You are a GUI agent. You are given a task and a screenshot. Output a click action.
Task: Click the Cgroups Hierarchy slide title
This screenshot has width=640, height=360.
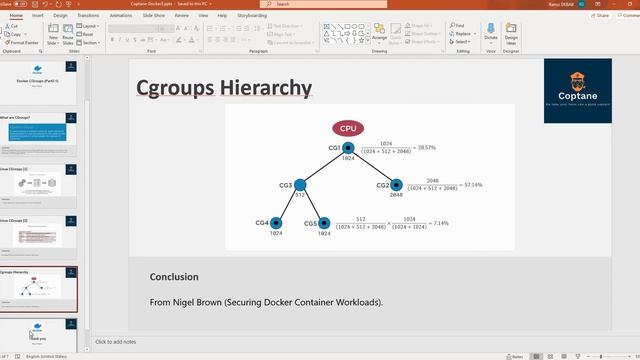pyautogui.click(x=224, y=88)
